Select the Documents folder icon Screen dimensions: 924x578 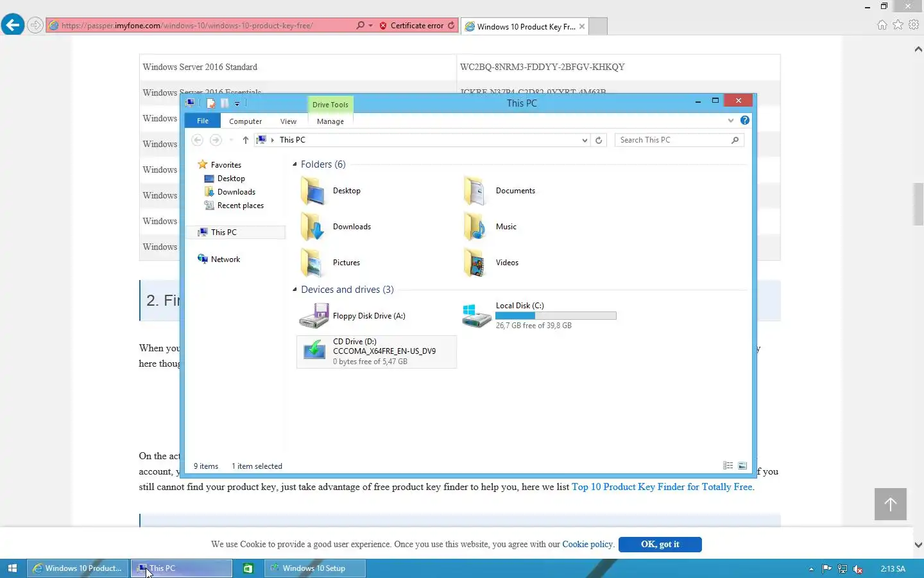pos(476,191)
